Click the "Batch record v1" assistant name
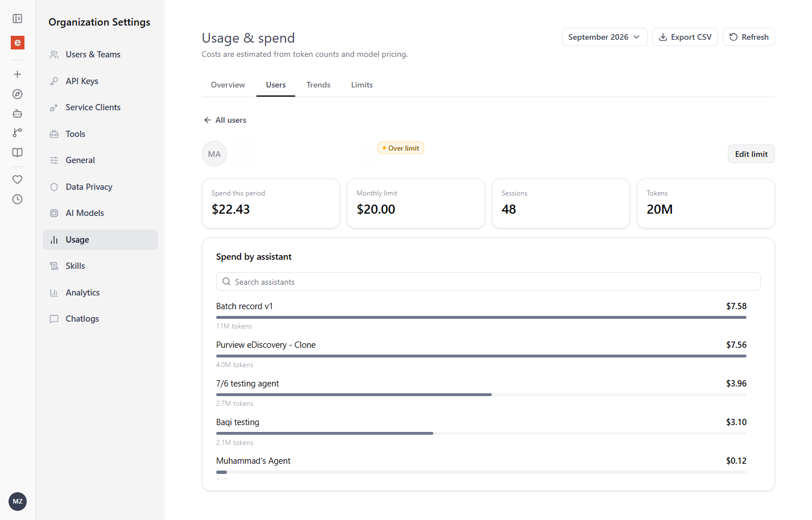 pos(245,306)
